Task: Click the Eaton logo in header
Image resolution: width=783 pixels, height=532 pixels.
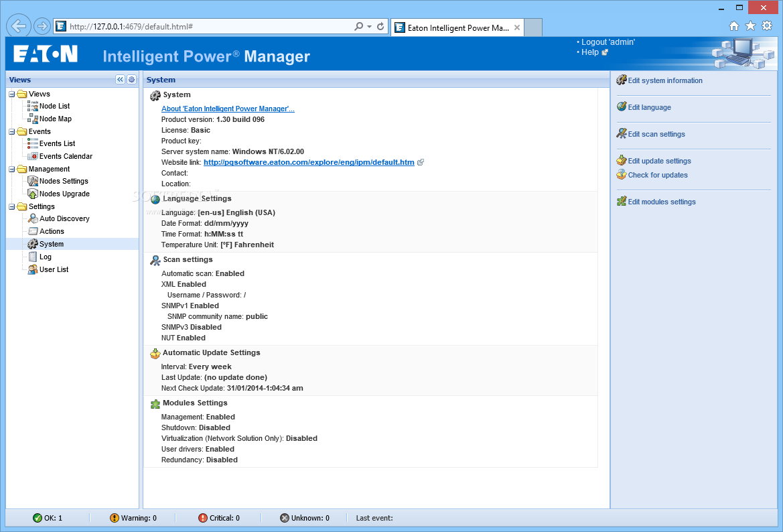Action: [x=46, y=54]
